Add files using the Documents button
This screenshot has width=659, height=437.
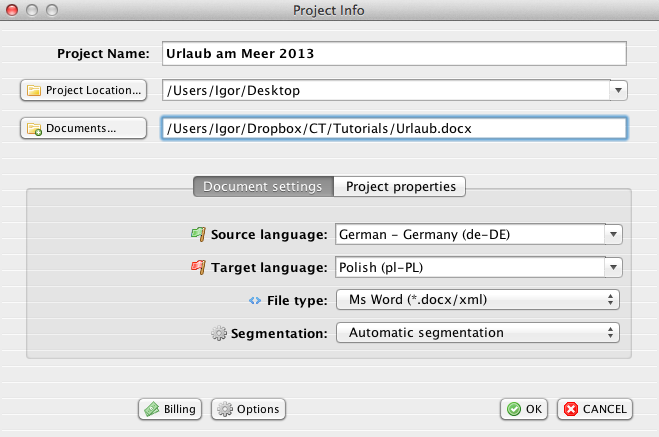[84, 128]
